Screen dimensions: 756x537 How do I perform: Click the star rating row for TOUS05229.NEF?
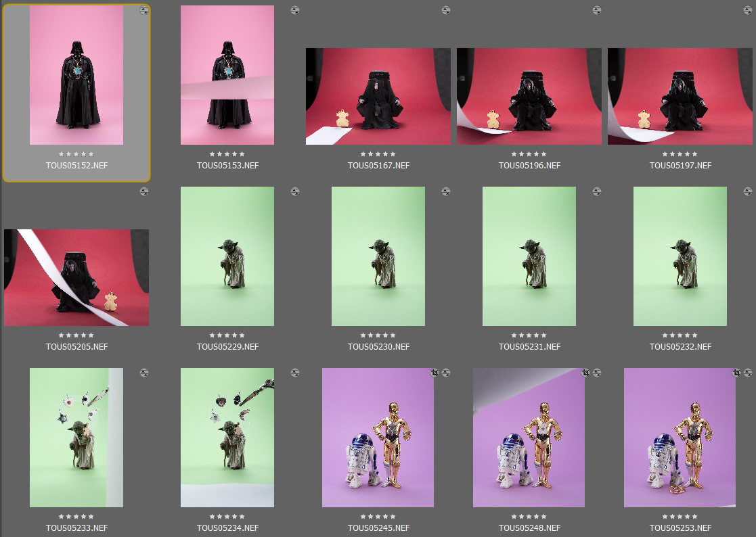click(227, 335)
